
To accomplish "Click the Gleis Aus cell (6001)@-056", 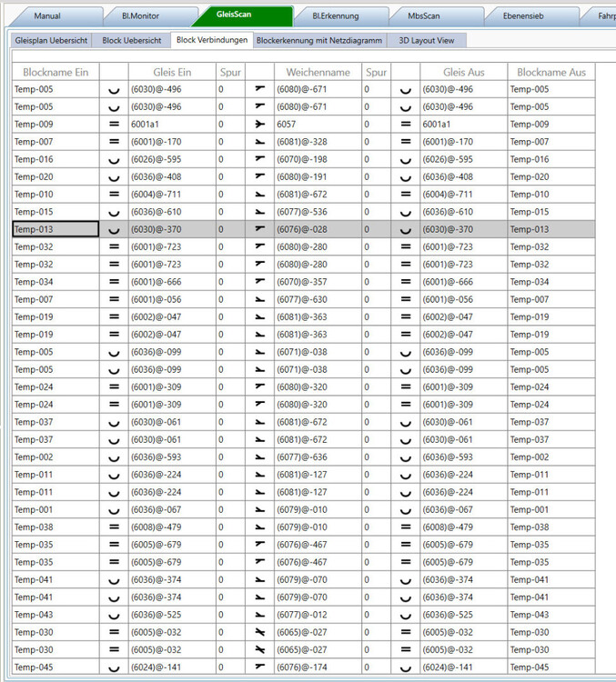I will (x=464, y=299).
